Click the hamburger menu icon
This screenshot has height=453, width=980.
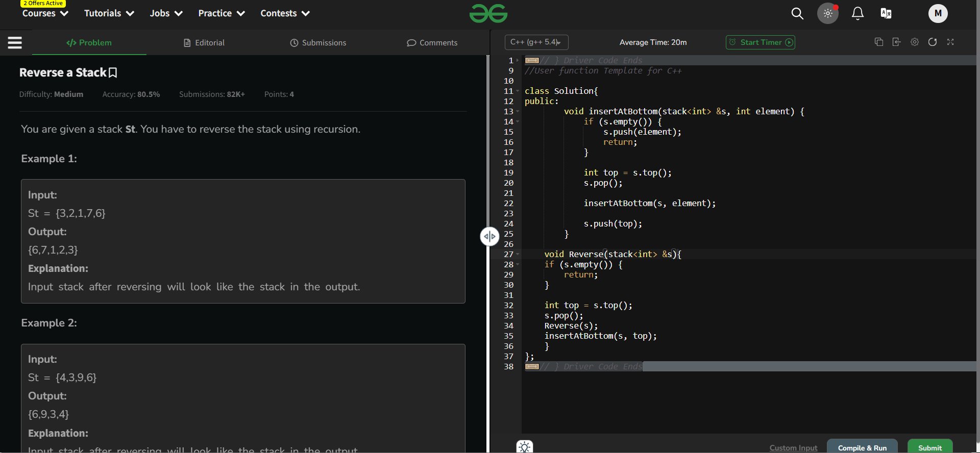(x=15, y=43)
